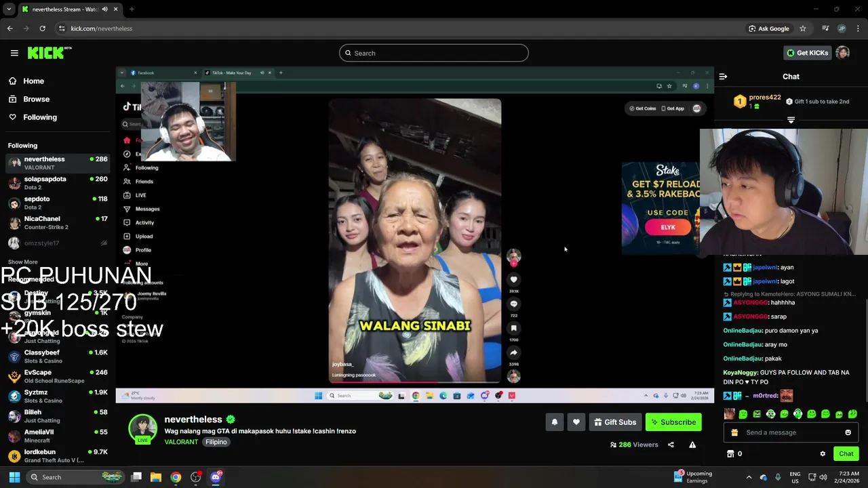Open the Windows Start menu
Image resolution: width=868 pixels, height=488 pixels.
[x=14, y=477]
